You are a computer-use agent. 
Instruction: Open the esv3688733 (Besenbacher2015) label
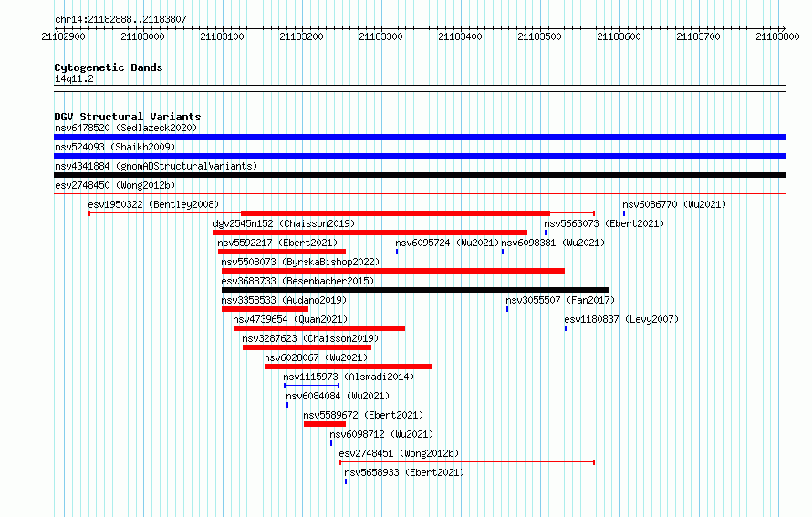coord(297,281)
